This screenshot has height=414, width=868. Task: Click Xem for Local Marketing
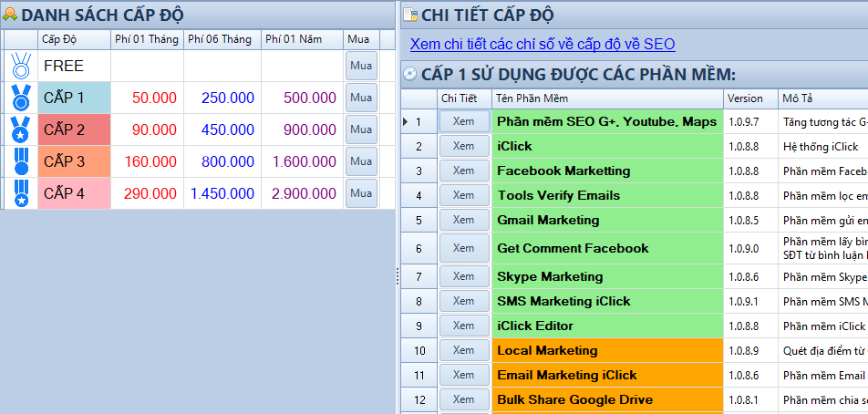(464, 350)
